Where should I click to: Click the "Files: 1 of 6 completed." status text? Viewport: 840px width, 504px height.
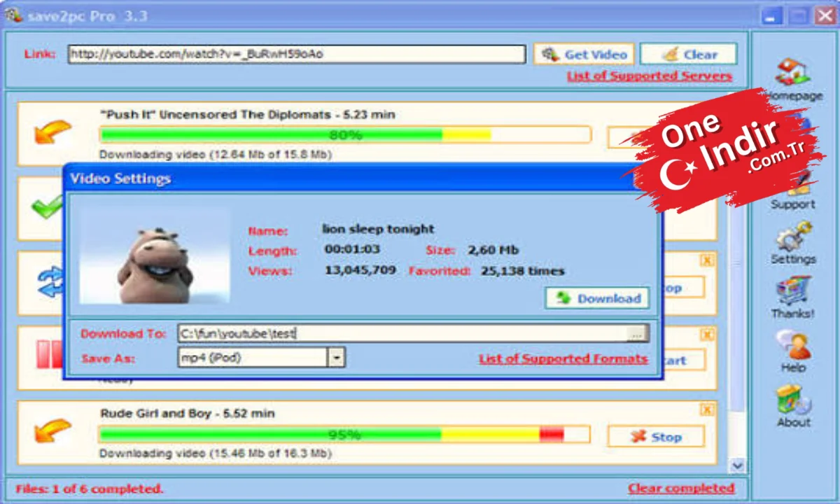pos(89,489)
